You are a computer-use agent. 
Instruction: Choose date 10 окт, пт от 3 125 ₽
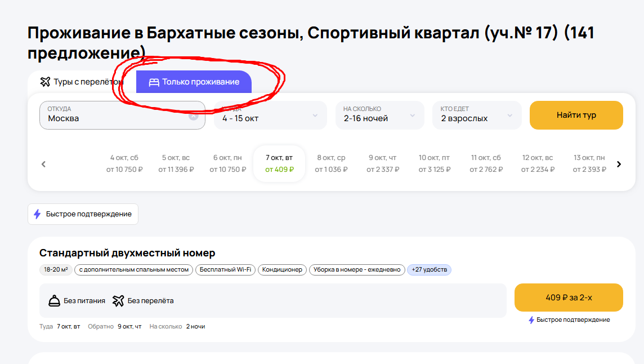tap(434, 164)
